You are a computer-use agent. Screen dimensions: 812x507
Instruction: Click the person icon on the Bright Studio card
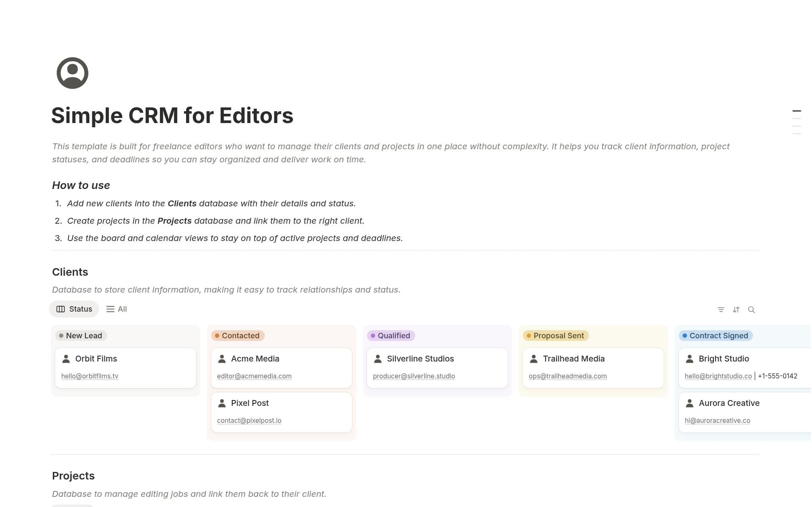tap(689, 359)
